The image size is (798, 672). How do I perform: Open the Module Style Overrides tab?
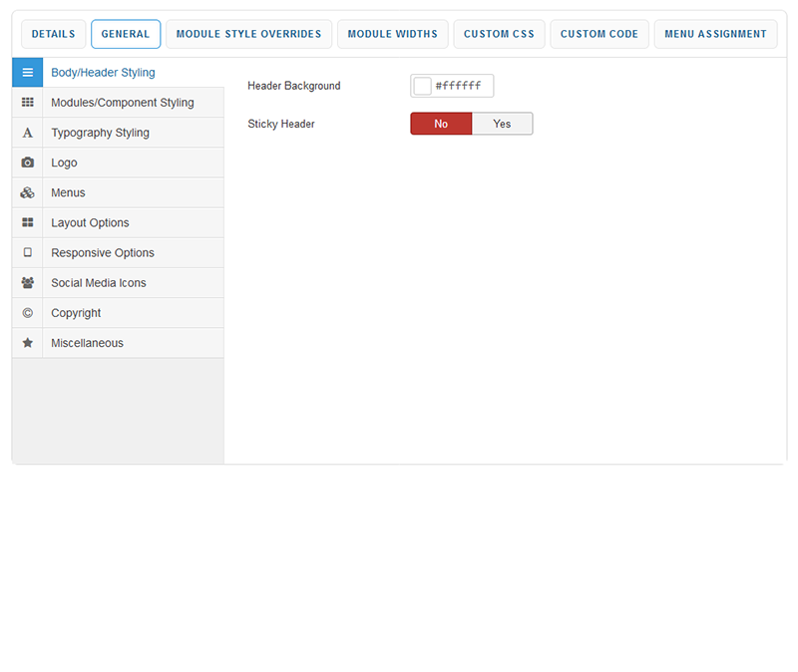(x=248, y=34)
